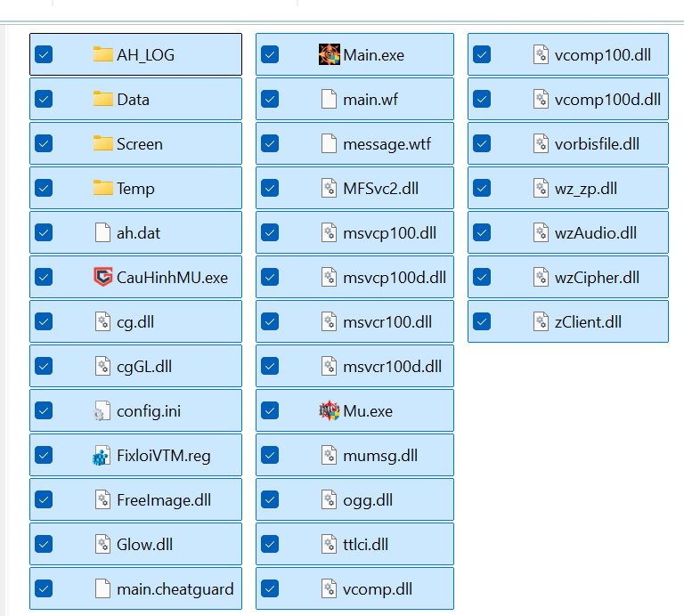The height and width of the screenshot is (616, 684).
Task: Uncheck the checkbox beside Screen folder
Action: 44,143
